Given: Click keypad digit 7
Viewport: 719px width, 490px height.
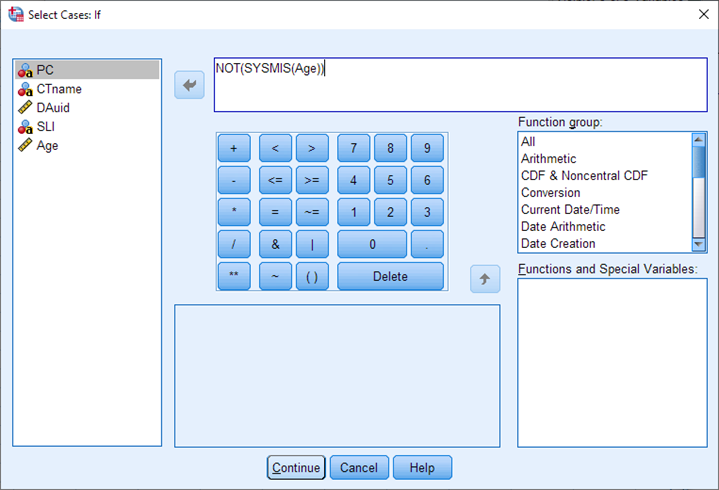Looking at the screenshot, I should point(354,148).
